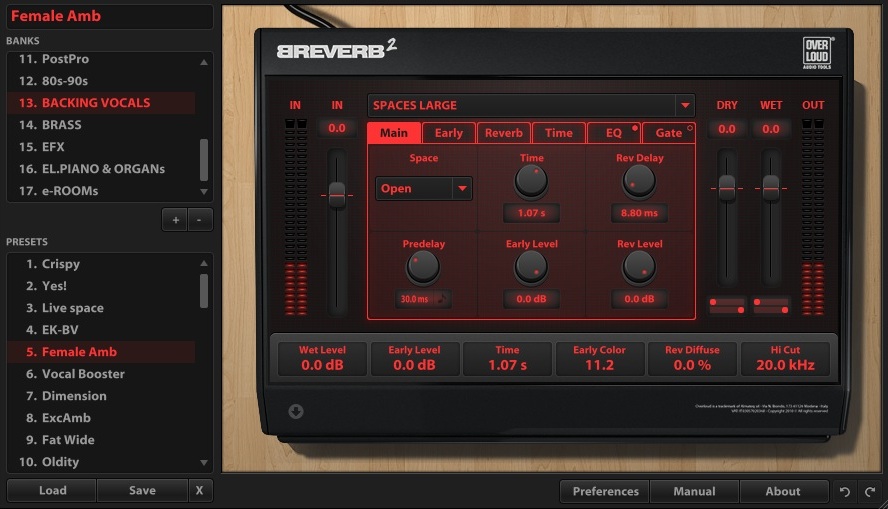
Task: Click the redo arrow icon
Action: (x=870, y=492)
